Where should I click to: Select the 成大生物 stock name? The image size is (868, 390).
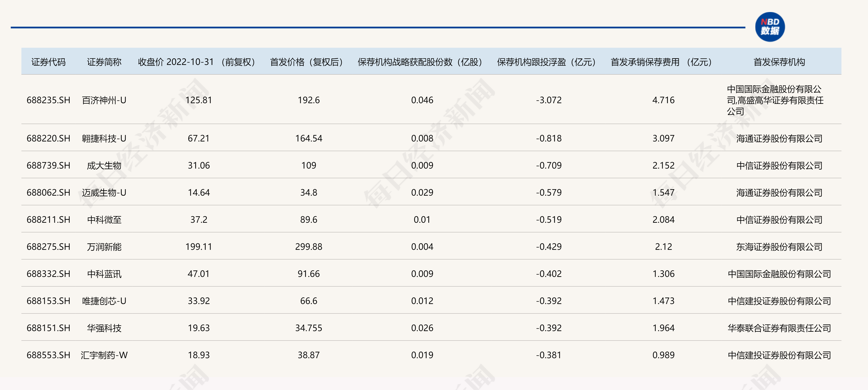(104, 165)
